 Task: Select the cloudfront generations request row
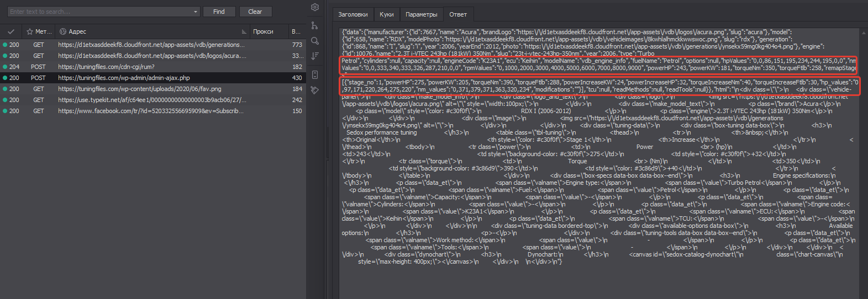[153, 45]
